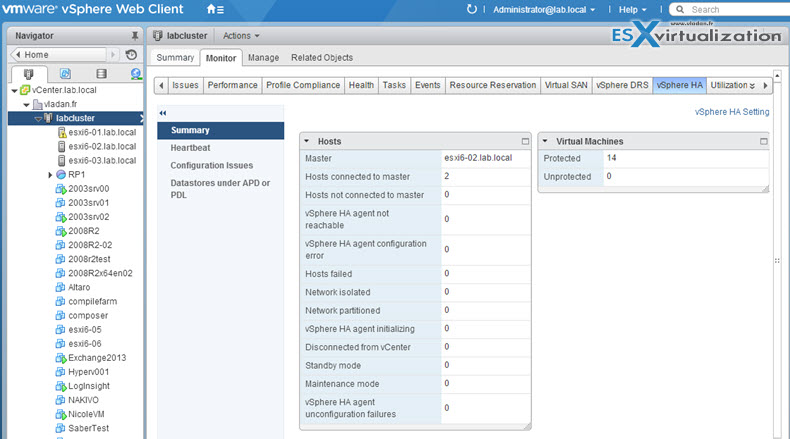Collapse the vladan.fr datacenter node

[x=26, y=104]
